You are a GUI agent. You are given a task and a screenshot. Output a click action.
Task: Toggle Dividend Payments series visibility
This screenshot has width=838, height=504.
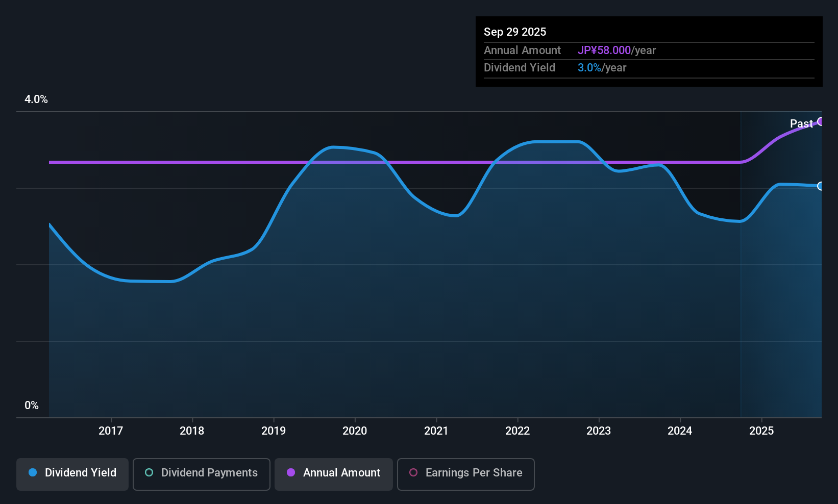pos(201,473)
